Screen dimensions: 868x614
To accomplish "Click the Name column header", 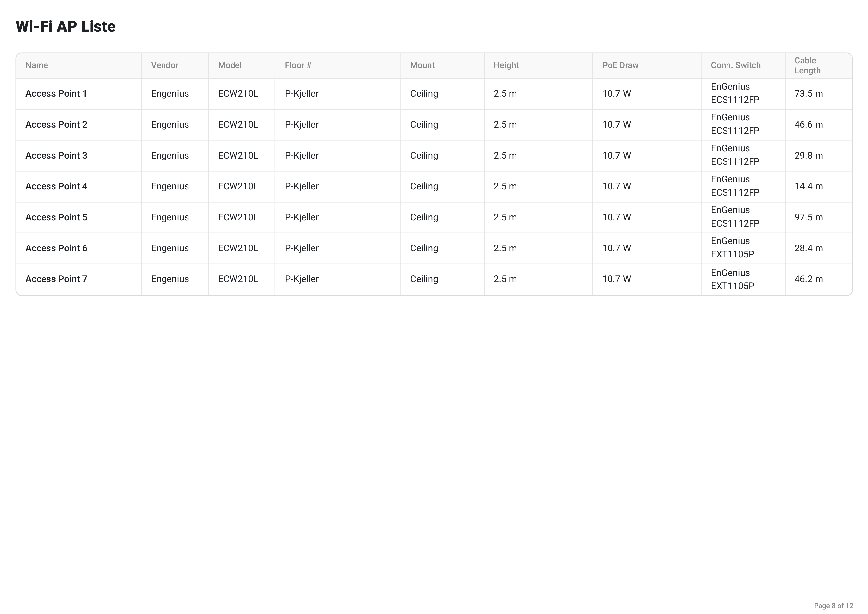I will tap(37, 65).
